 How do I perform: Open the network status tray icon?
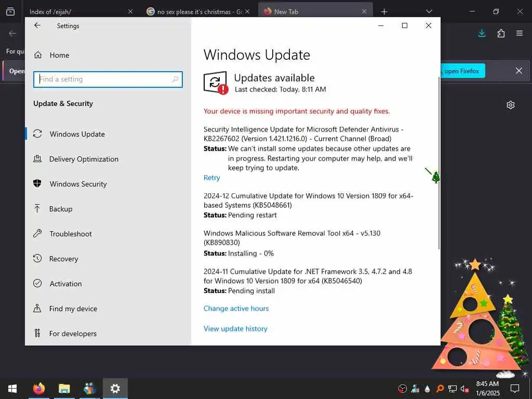(453, 389)
